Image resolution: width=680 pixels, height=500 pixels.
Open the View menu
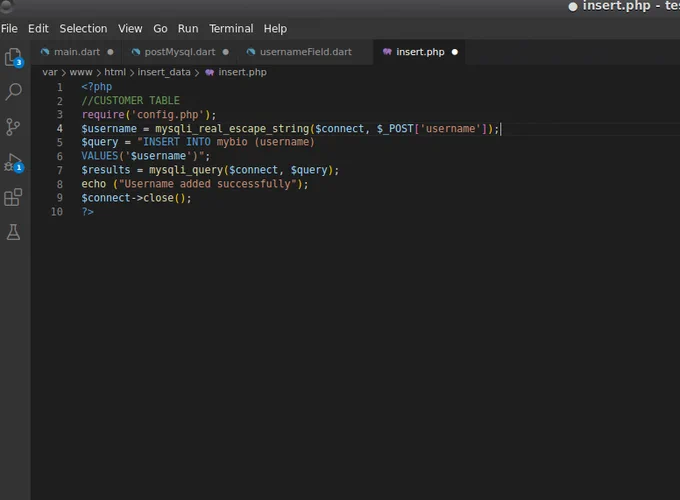[x=130, y=29]
